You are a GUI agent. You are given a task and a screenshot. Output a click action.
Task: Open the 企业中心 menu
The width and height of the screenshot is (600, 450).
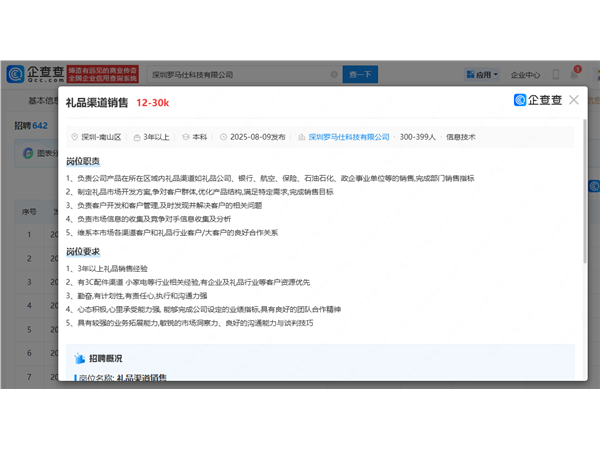(x=526, y=74)
